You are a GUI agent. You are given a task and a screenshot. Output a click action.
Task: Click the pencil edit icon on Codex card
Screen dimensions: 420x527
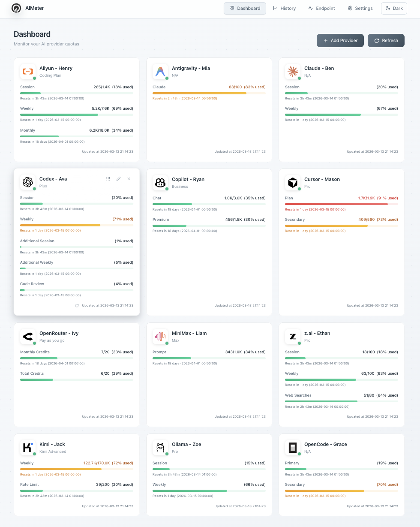point(119,179)
